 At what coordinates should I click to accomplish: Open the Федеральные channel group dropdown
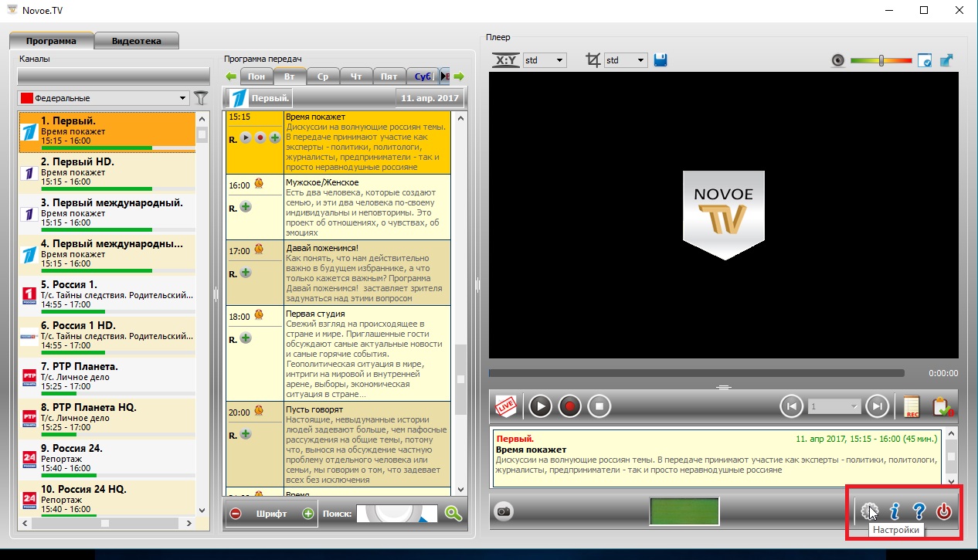pos(104,98)
